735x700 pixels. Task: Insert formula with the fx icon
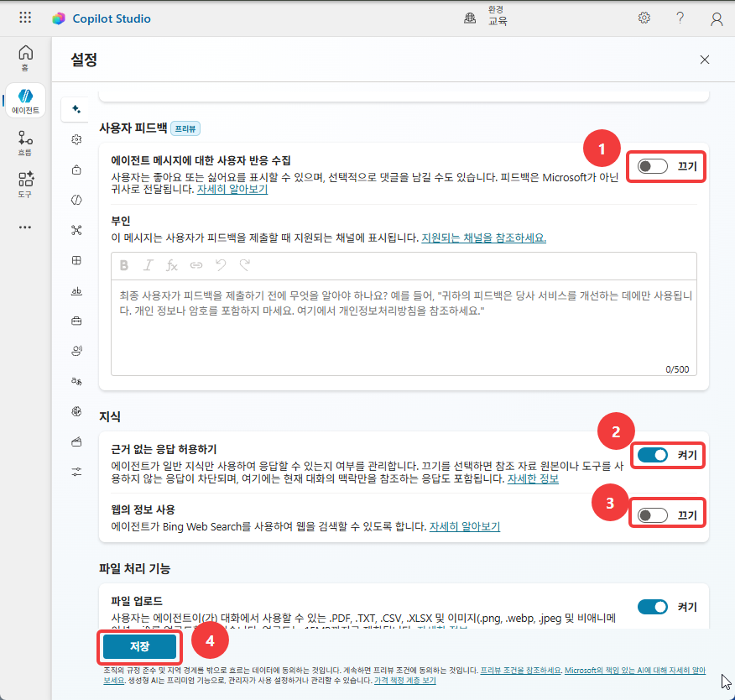click(171, 266)
